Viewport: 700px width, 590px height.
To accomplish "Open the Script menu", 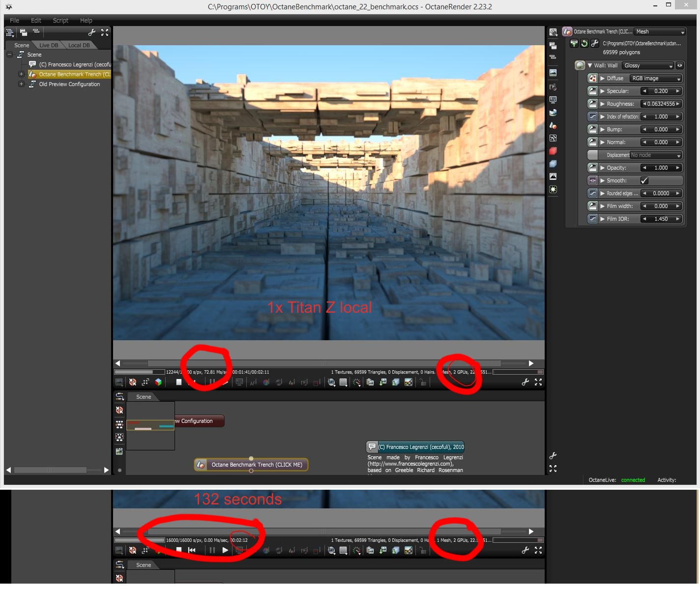I will tap(60, 20).
